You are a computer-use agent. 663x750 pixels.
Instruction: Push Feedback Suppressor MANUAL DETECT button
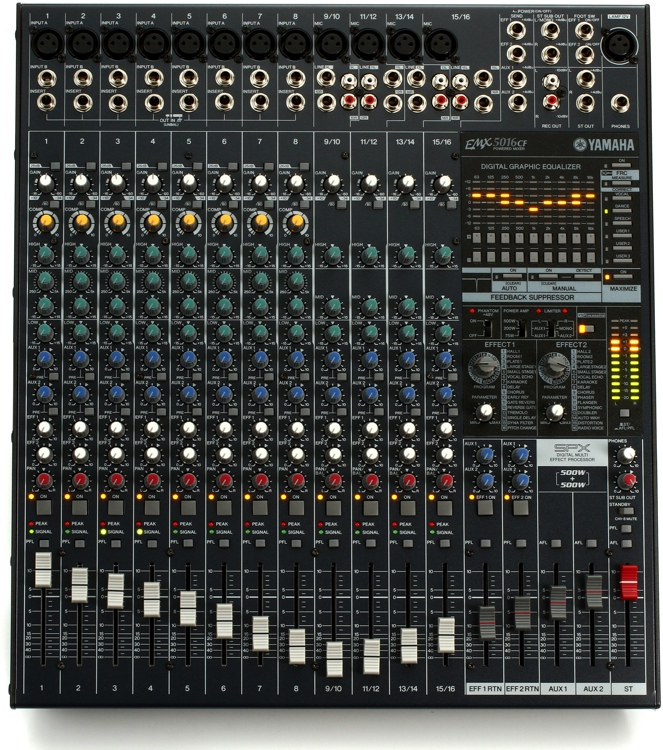(584, 276)
